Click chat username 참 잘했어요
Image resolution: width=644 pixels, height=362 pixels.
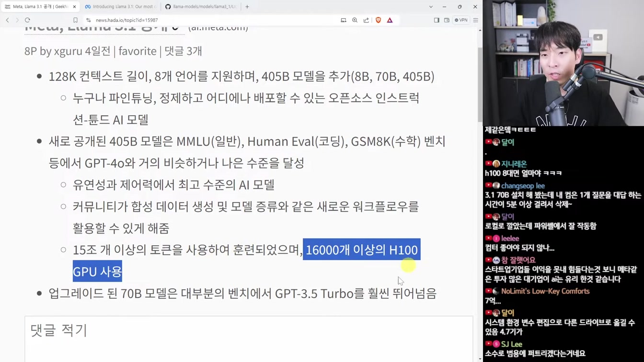coord(518,260)
